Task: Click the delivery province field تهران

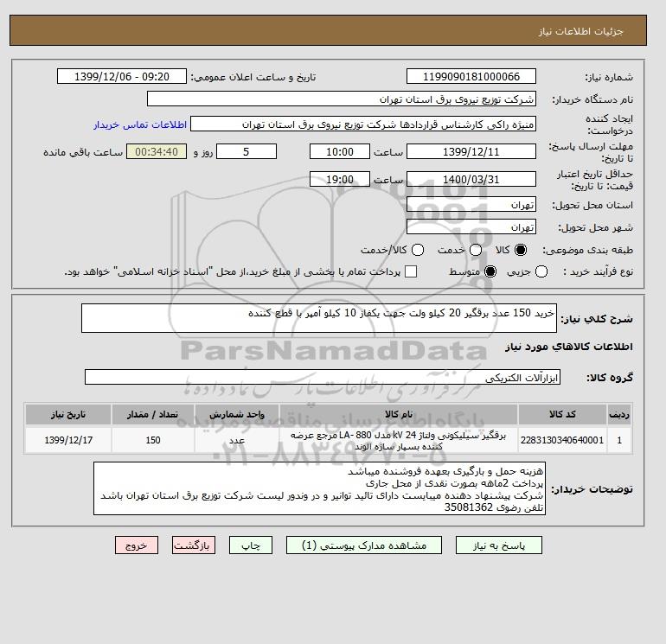Action: tap(471, 205)
